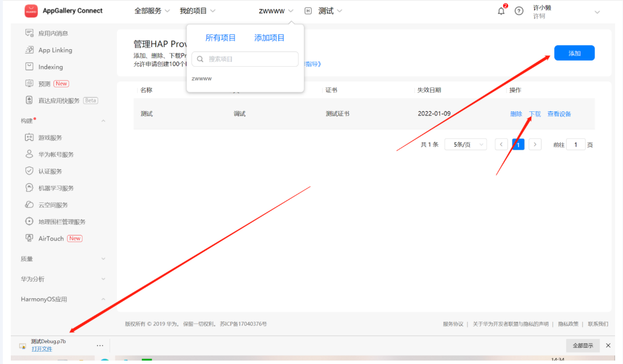This screenshot has height=364, width=623.
Task: Click the 苏ICP备17040376号 footer text
Action: coord(244,324)
